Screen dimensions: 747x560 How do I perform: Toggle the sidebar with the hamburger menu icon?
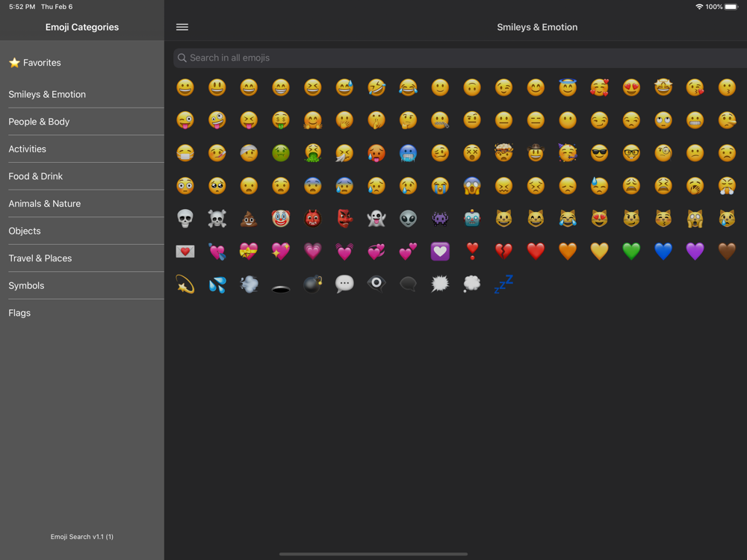point(182,27)
